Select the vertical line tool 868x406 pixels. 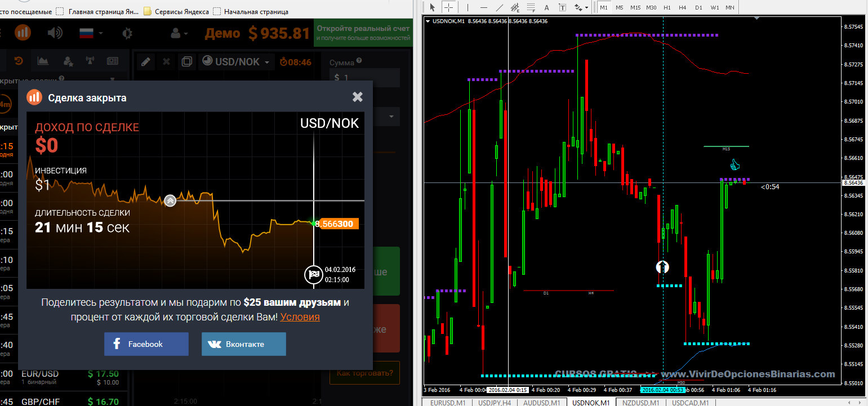[468, 7]
